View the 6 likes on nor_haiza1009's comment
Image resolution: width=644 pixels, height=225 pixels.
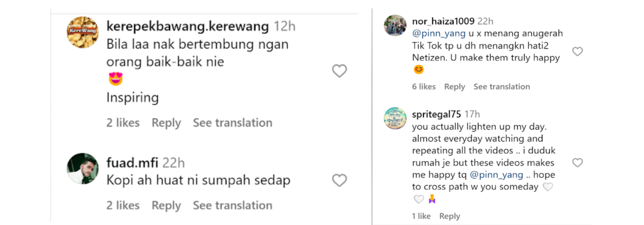(x=424, y=87)
